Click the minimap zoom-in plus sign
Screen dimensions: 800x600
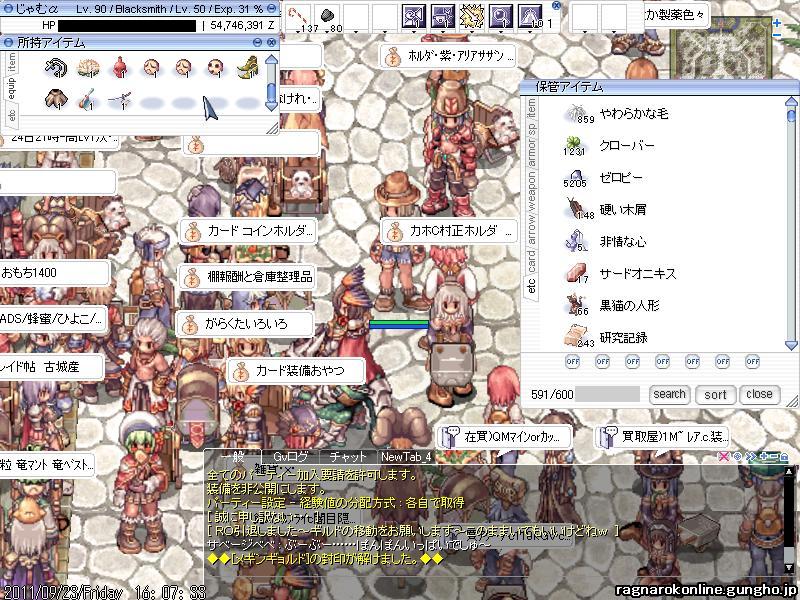pyautogui.click(x=777, y=23)
